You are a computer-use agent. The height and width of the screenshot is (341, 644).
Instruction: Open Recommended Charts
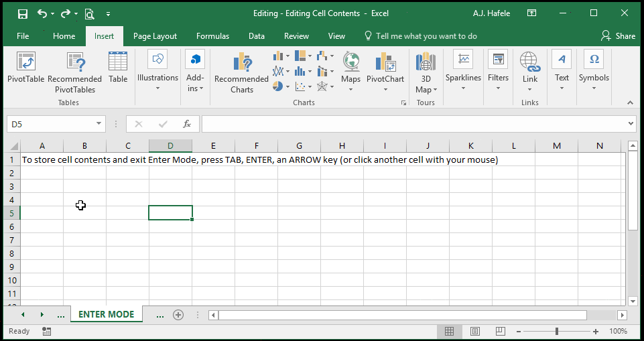pos(241,72)
